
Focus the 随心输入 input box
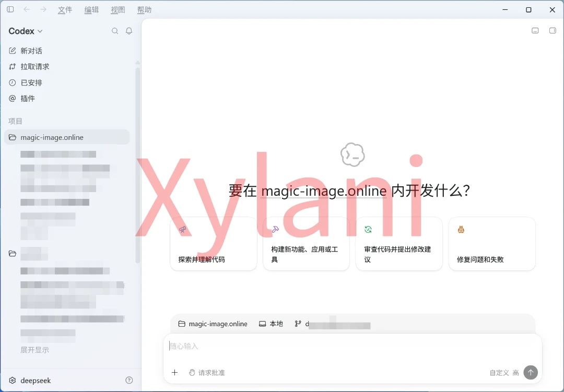[x=352, y=346]
